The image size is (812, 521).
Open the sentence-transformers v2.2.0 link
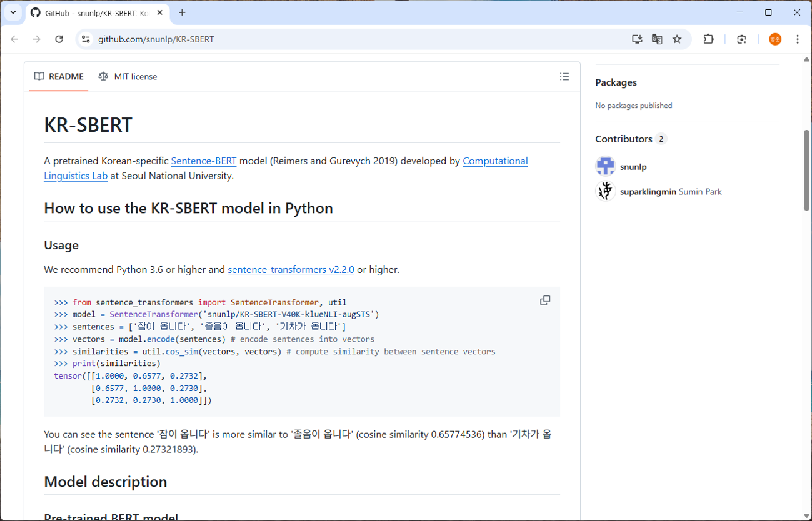pos(291,270)
